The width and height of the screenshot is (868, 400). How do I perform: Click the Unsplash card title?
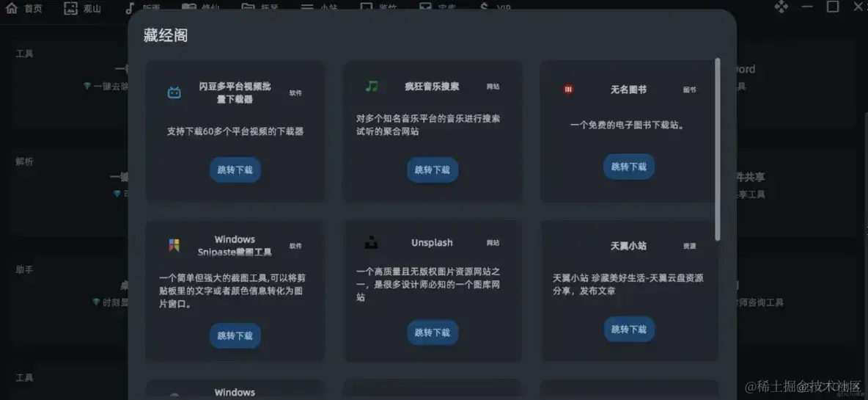point(432,243)
